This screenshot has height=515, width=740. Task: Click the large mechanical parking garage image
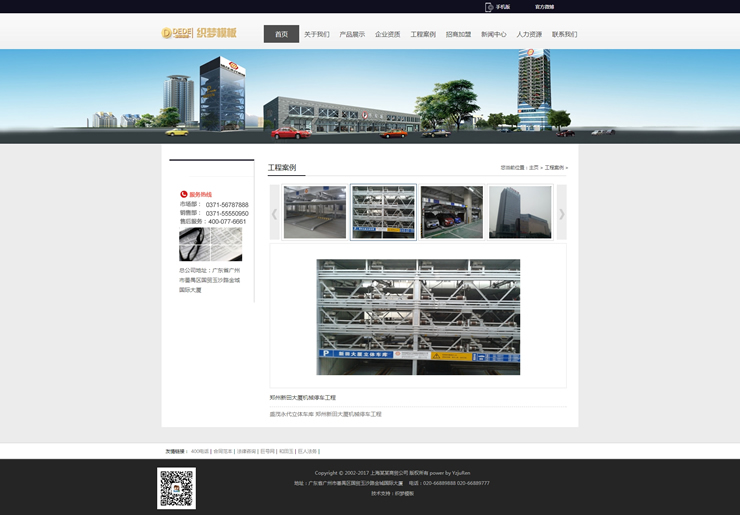[x=418, y=317]
